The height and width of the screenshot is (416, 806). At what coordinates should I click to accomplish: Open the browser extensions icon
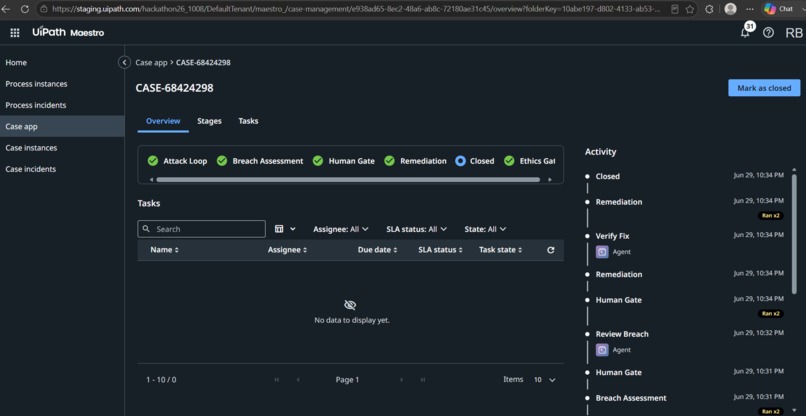[709, 9]
